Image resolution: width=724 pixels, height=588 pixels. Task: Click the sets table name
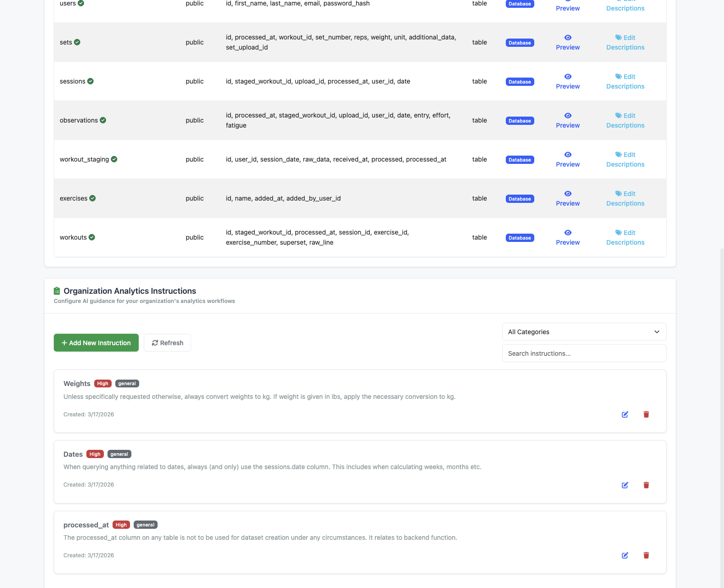(x=66, y=42)
